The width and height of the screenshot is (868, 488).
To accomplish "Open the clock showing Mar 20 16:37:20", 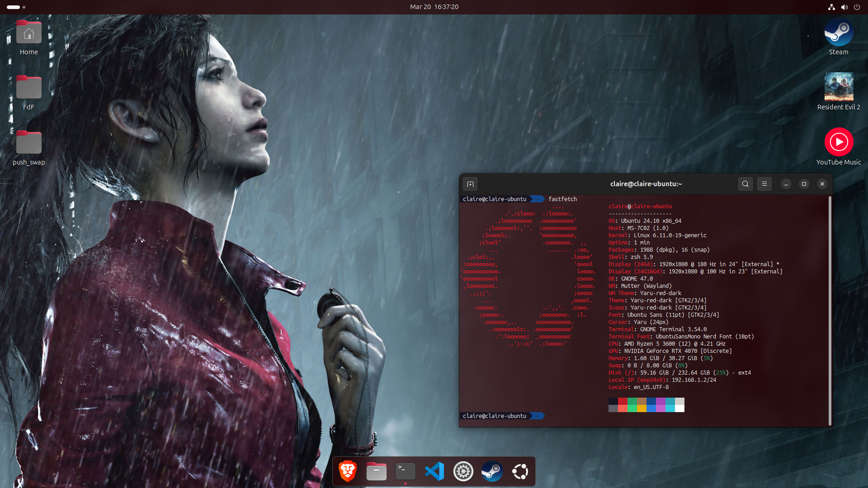I will click(x=434, y=7).
